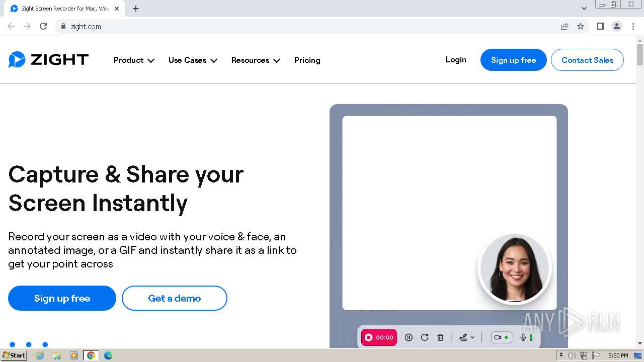Screen dimensions: 644x362
Task: Expand the Product chevron arrow
Action: [151, 60]
